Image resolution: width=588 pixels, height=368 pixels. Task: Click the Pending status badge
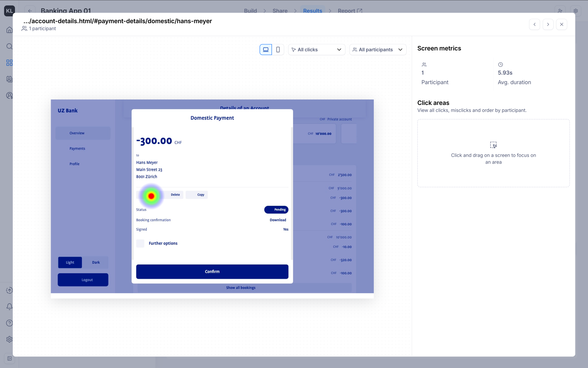coord(276,210)
